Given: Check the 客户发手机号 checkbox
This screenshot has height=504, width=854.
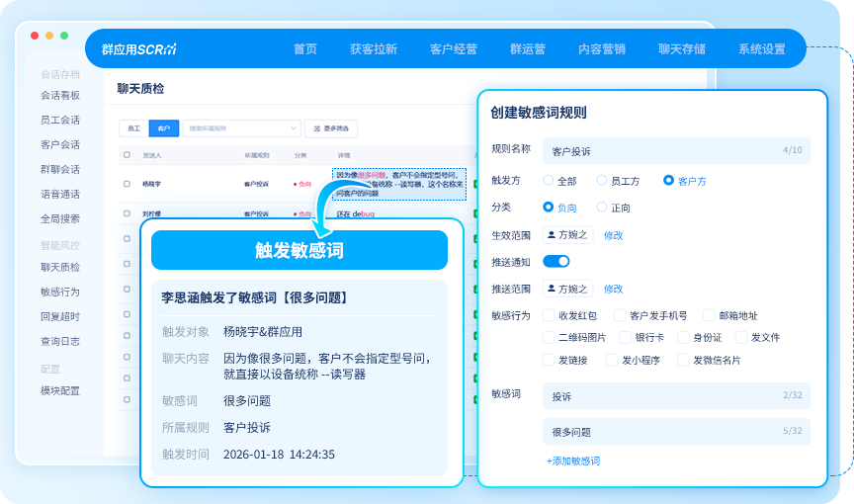Looking at the screenshot, I should (x=620, y=315).
